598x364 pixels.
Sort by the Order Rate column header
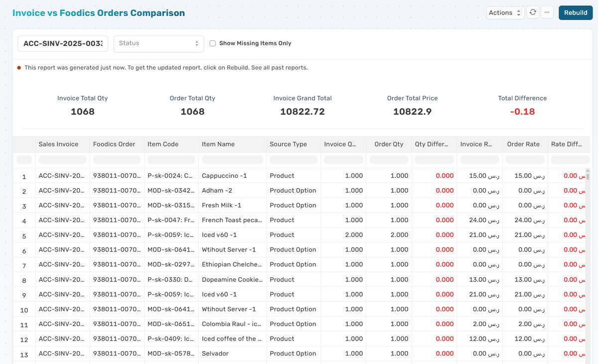tap(524, 144)
